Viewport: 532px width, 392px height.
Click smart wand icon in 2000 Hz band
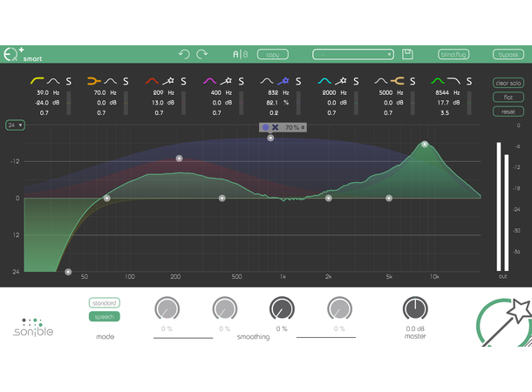tap(341, 81)
